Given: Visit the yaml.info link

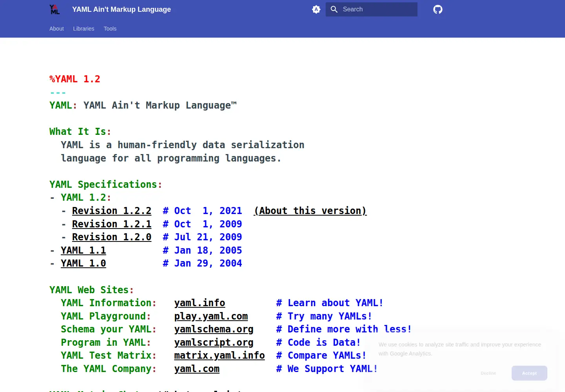Looking at the screenshot, I should click(x=200, y=303).
